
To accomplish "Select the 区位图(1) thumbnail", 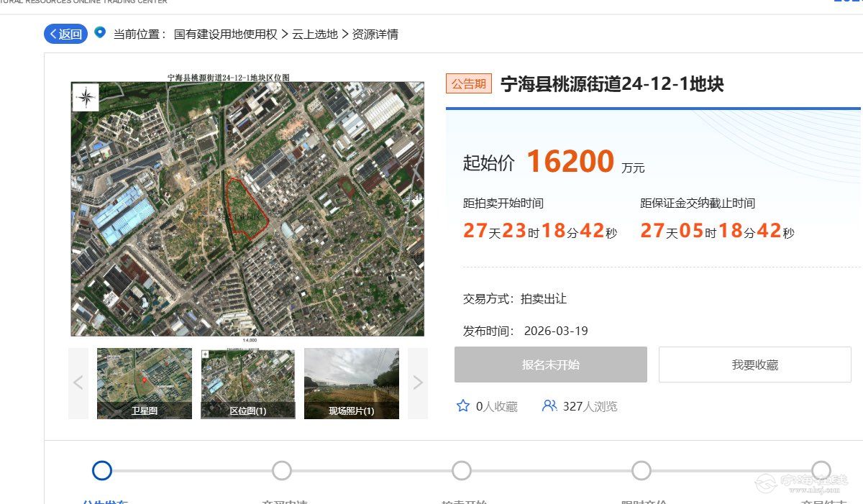I will pyautogui.click(x=247, y=383).
